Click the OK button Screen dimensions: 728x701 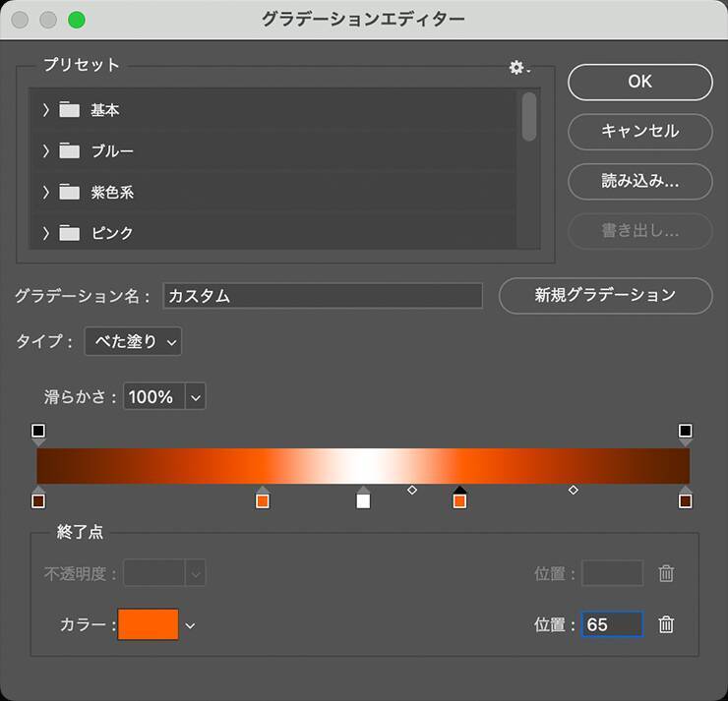coord(639,82)
